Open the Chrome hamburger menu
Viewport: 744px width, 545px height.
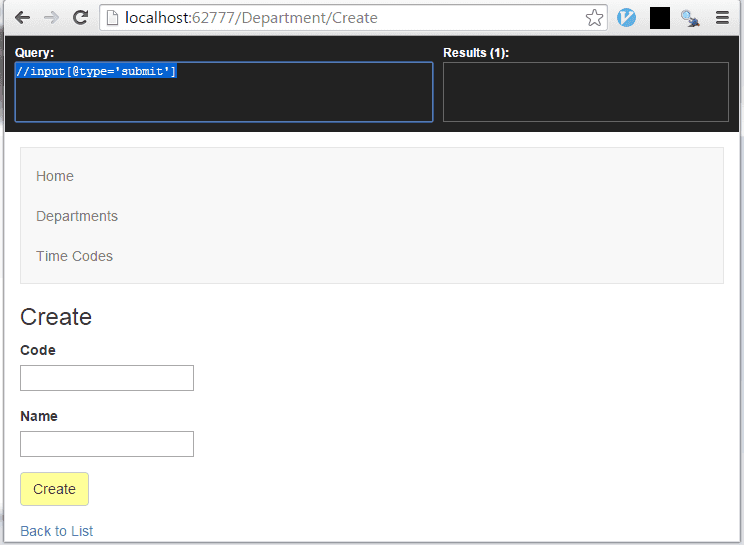(722, 18)
